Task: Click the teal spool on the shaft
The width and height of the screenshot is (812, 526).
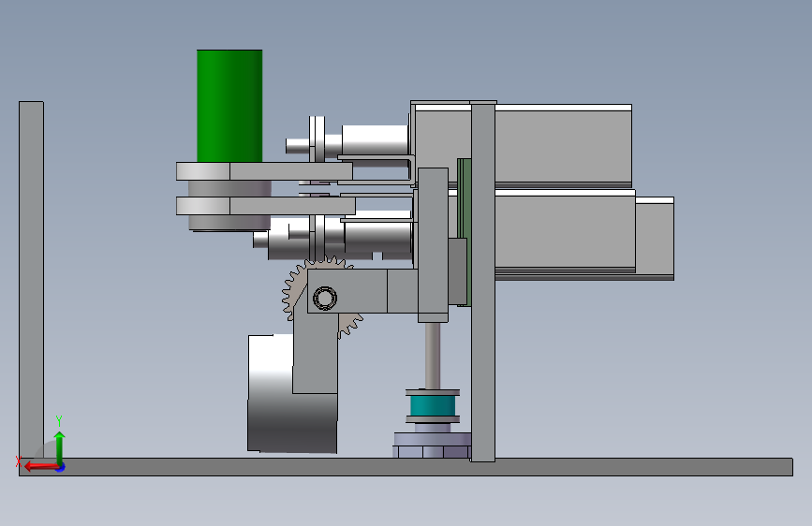Action: pyautogui.click(x=433, y=406)
